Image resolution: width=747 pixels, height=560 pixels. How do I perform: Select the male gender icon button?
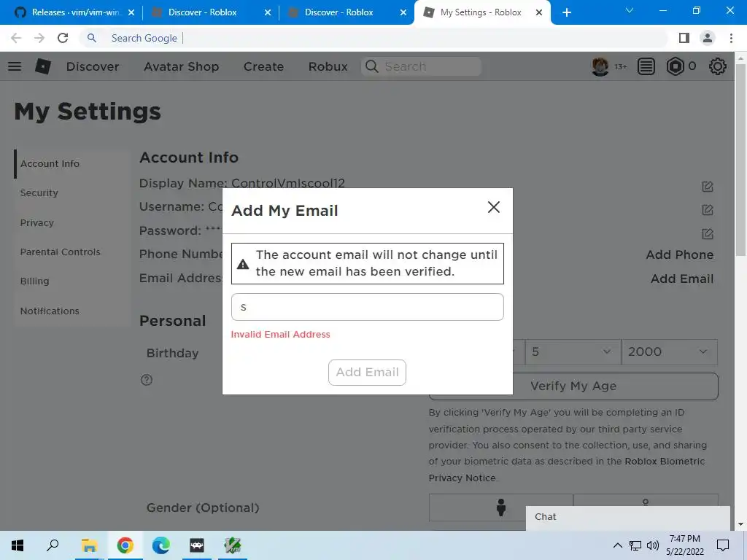500,507
